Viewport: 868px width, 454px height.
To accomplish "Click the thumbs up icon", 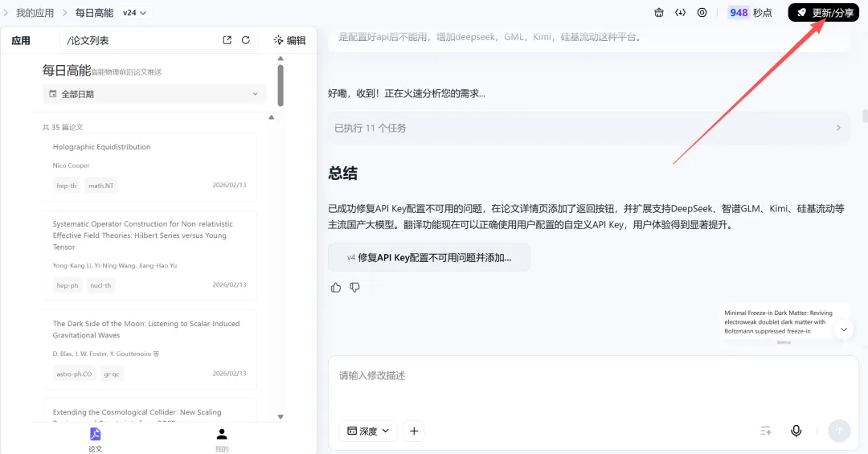I will click(x=336, y=288).
